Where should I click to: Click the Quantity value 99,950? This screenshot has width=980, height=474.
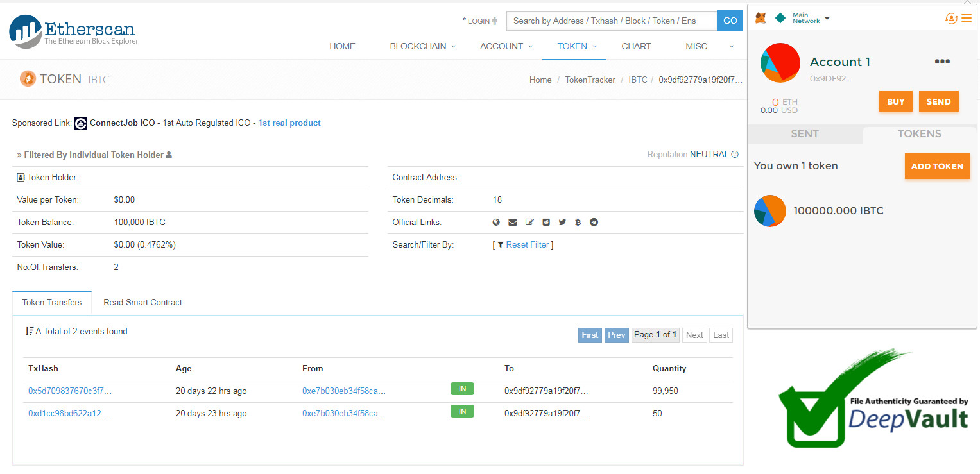tap(666, 391)
